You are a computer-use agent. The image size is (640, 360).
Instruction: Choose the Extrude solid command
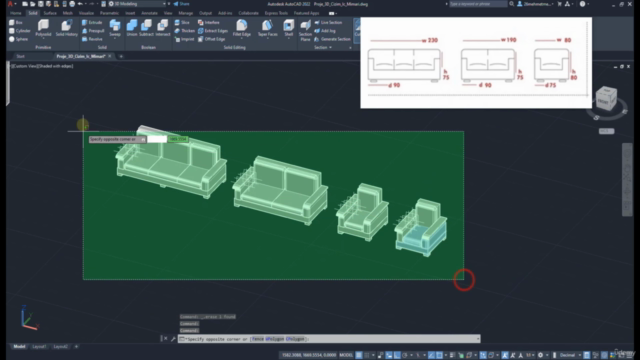coord(92,22)
